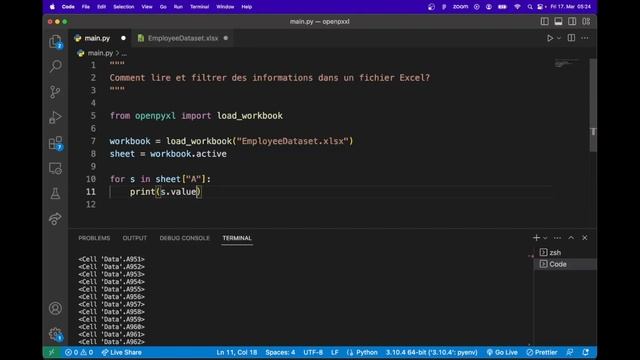Viewport: 640px width, 360px height.
Task: Open the Explorer view in activity bar
Action: [55, 41]
